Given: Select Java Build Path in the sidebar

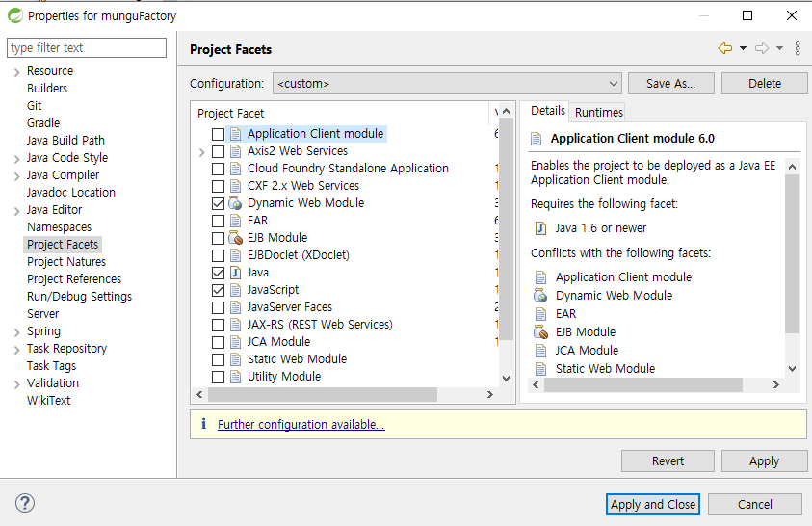Looking at the screenshot, I should point(65,141).
